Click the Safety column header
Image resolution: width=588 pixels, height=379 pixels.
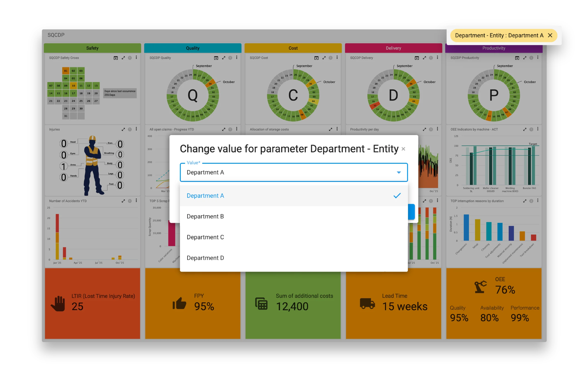92,48
